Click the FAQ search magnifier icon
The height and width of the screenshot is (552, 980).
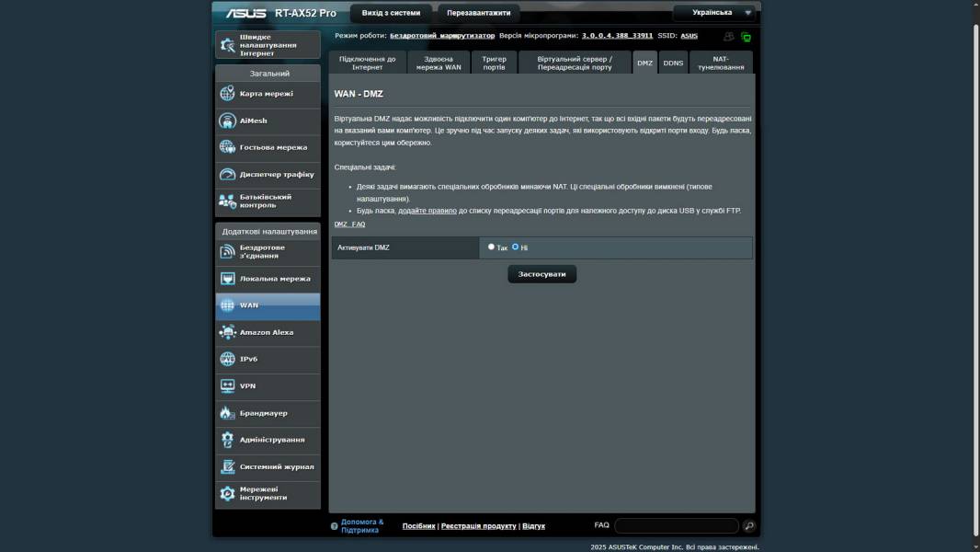click(x=749, y=526)
